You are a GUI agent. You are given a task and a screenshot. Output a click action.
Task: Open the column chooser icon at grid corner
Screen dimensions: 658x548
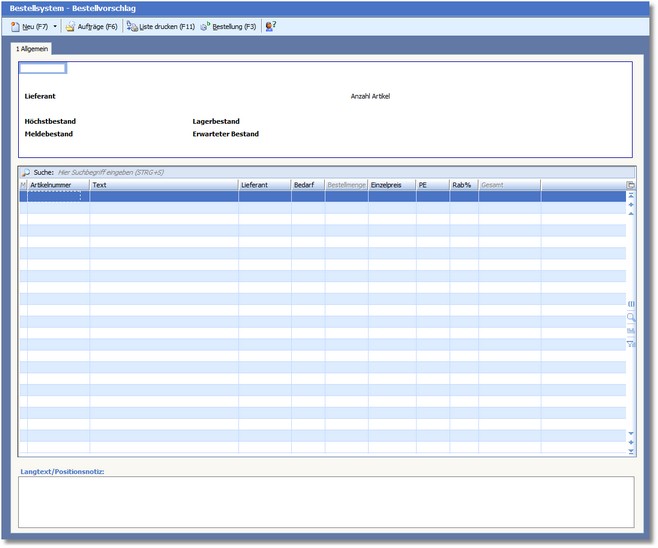pyautogui.click(x=630, y=185)
